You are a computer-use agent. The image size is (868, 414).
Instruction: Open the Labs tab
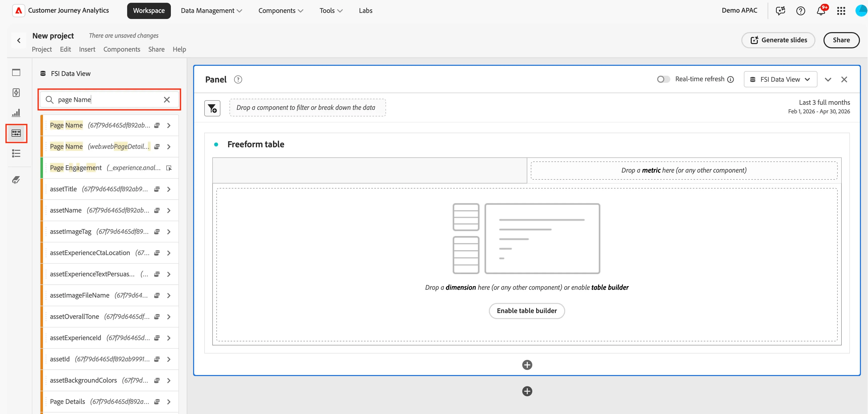pos(365,11)
